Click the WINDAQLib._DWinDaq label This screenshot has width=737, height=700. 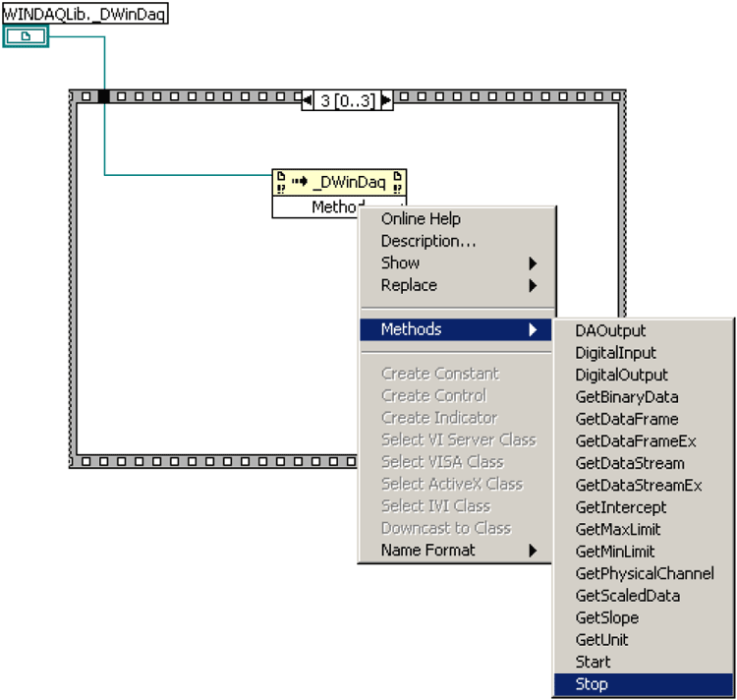pyautogui.click(x=85, y=13)
